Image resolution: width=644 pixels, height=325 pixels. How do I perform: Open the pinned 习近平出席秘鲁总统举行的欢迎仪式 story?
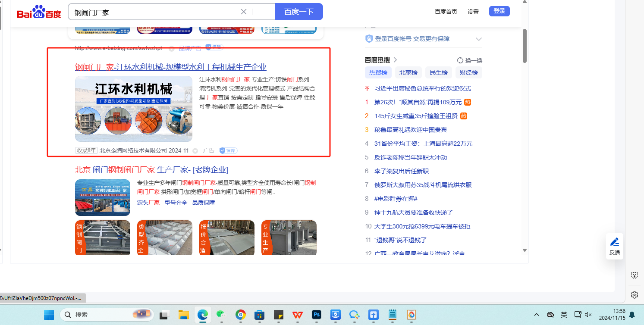(x=423, y=88)
